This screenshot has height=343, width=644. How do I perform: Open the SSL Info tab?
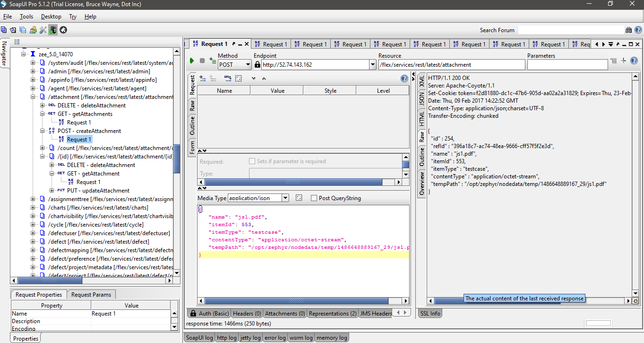coord(430,313)
